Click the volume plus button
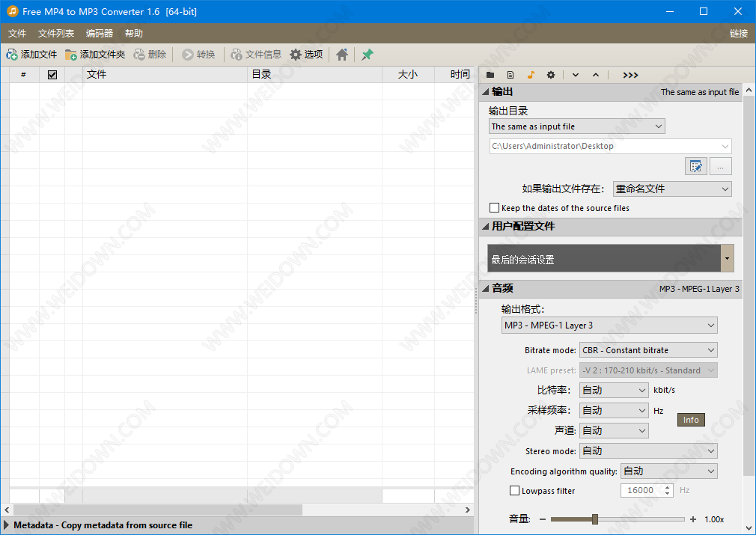Screen dimensions: 756x535 click(x=693, y=519)
